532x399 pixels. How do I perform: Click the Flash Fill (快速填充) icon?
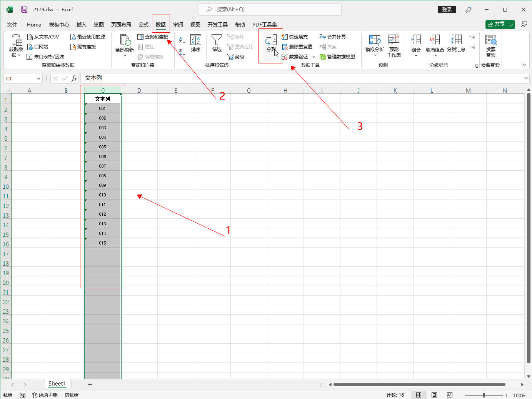[285, 37]
